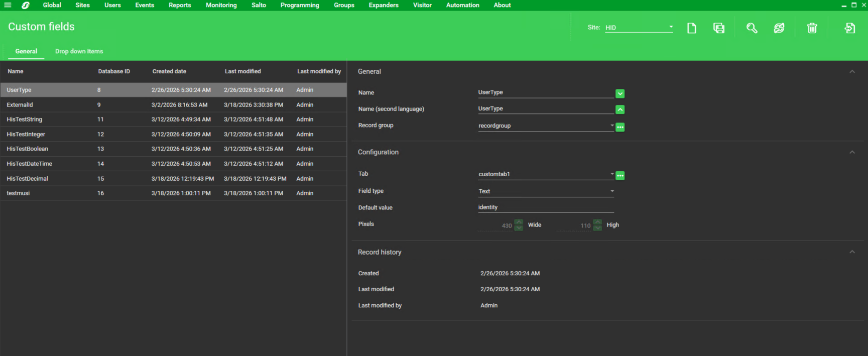Click the export/exit page icon
Viewport: 868px width, 356px height.
(849, 28)
